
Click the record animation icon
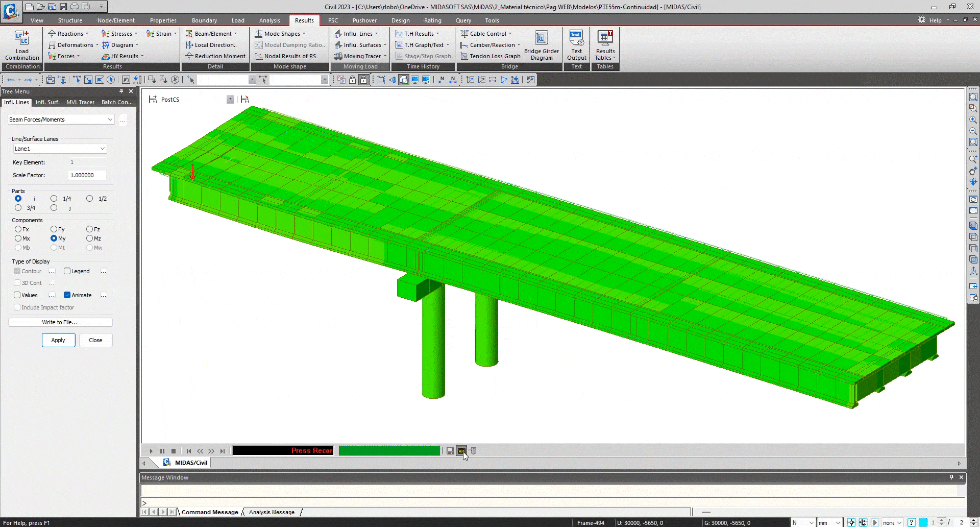pyautogui.click(x=461, y=451)
